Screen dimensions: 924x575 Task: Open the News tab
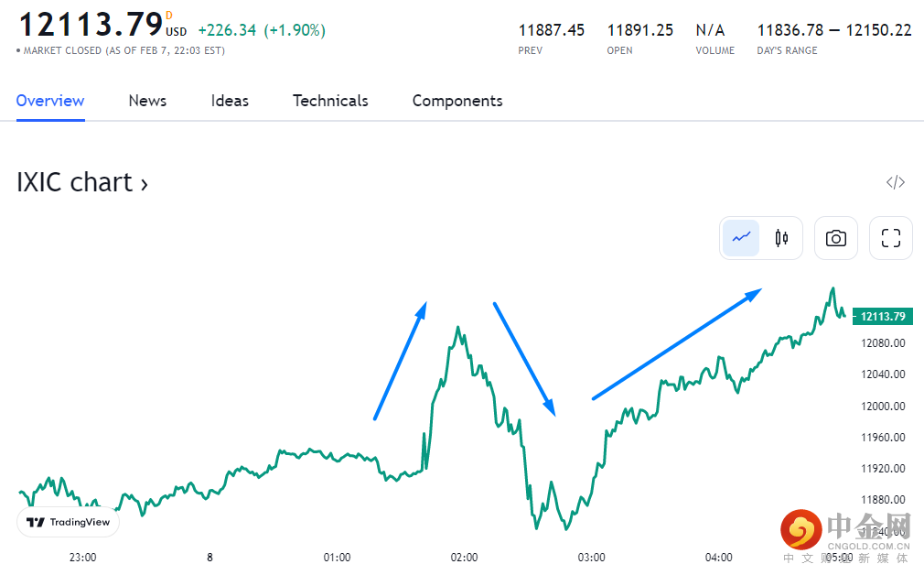click(x=147, y=101)
